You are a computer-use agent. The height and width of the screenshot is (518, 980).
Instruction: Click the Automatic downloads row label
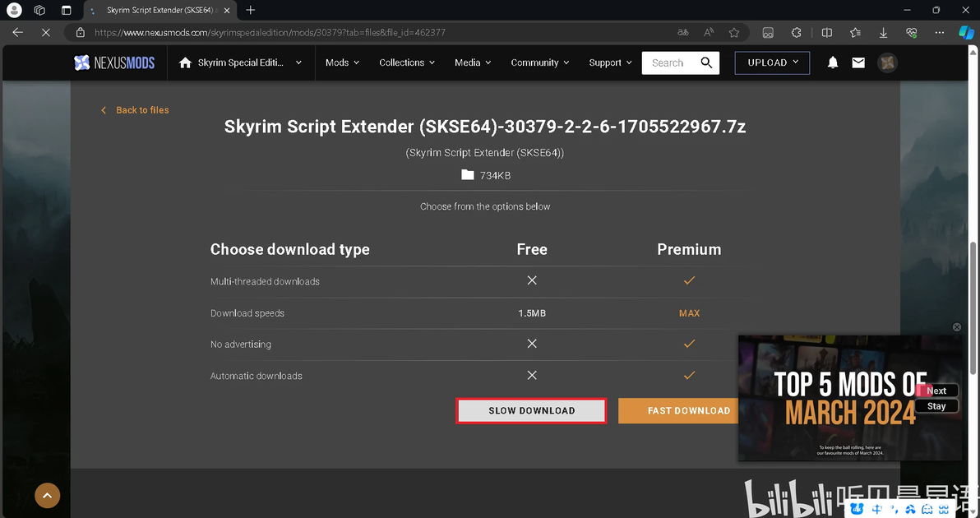(257, 376)
